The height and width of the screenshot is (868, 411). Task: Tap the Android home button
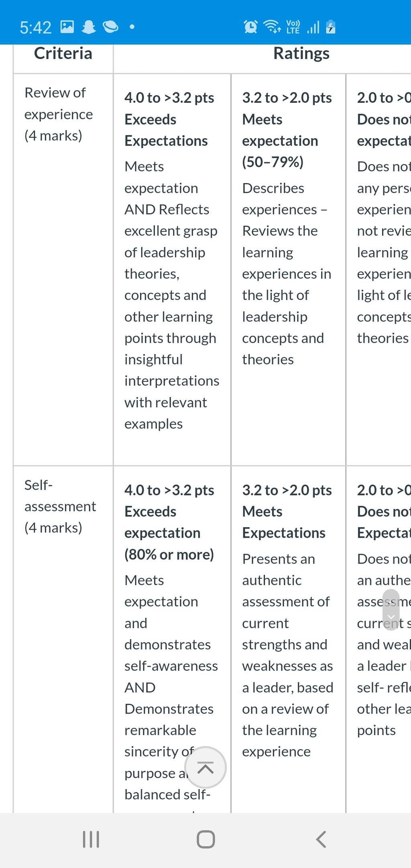pyautogui.click(x=205, y=839)
